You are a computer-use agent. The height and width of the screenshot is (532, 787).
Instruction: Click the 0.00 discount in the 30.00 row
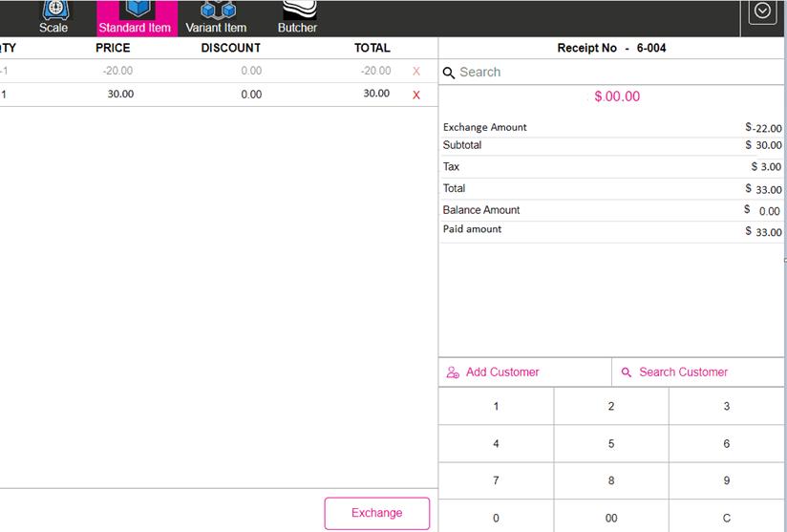pos(251,95)
